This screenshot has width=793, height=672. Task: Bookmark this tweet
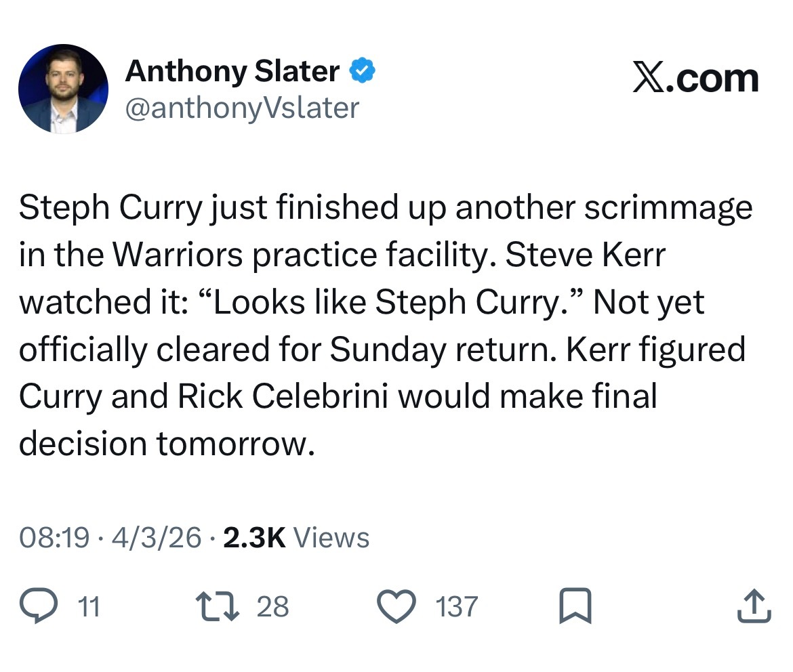click(x=575, y=606)
